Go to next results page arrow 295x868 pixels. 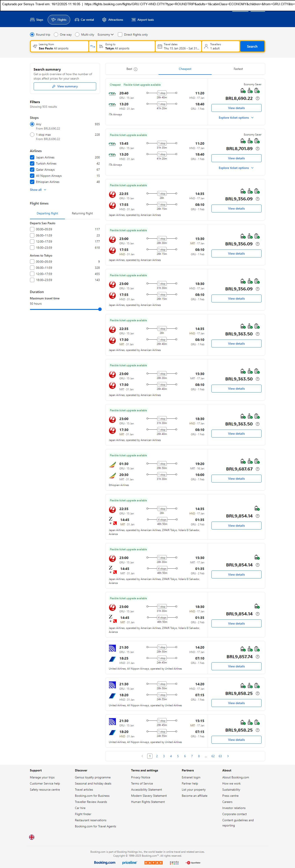228,756
